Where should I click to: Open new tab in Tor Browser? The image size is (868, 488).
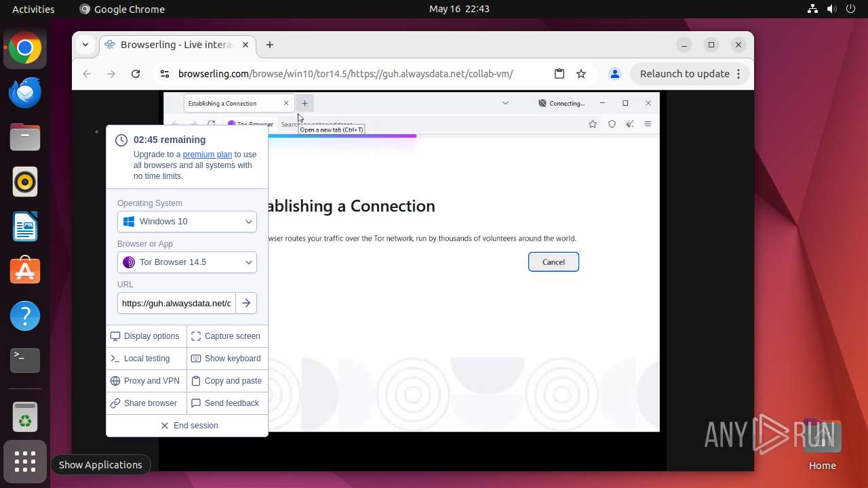click(x=304, y=103)
